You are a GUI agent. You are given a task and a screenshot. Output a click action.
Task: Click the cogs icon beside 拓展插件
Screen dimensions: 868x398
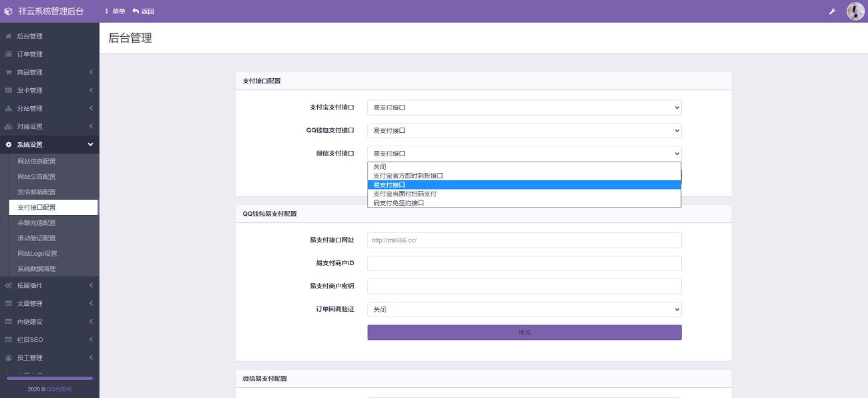[9, 286]
